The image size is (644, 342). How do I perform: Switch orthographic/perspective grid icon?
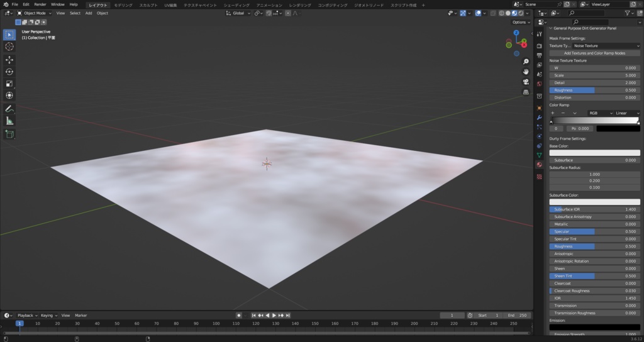click(526, 92)
